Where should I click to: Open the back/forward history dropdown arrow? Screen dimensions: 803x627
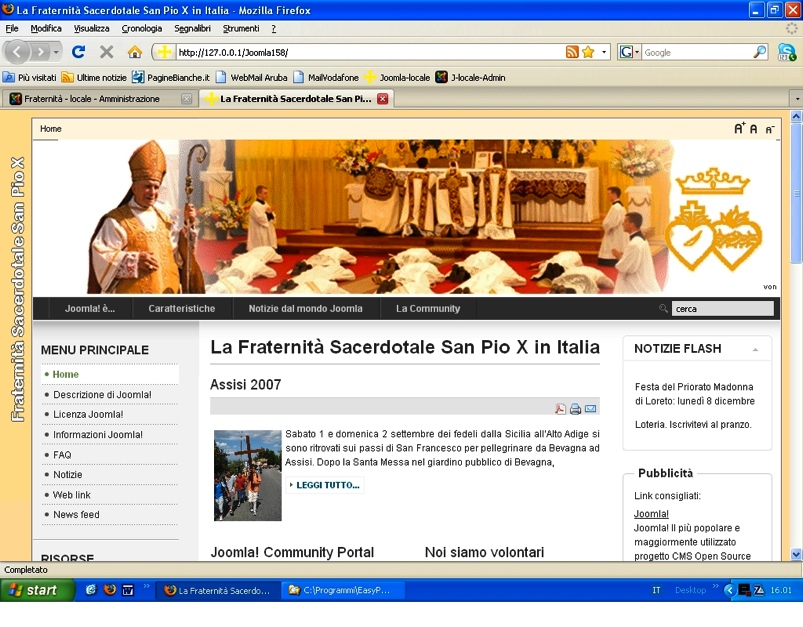pos(56,52)
